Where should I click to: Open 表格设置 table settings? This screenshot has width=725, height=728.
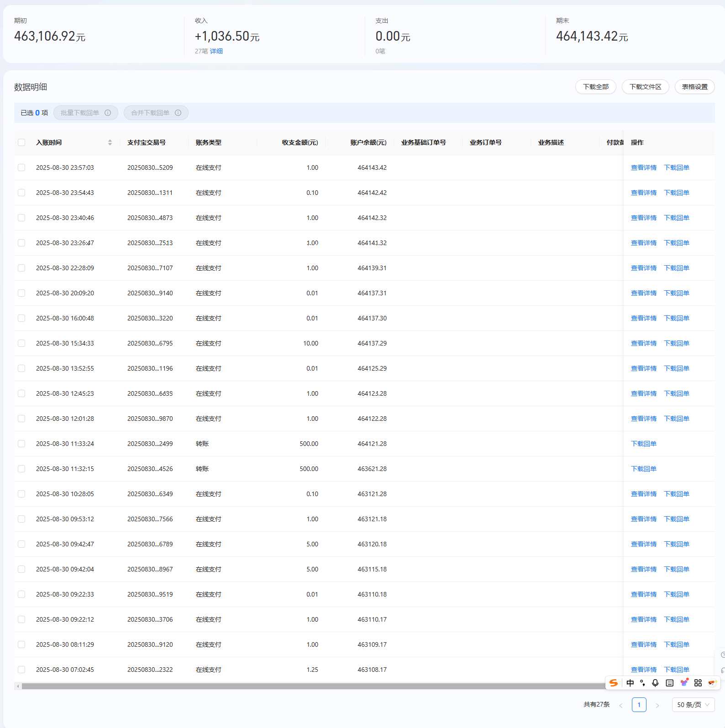695,87
